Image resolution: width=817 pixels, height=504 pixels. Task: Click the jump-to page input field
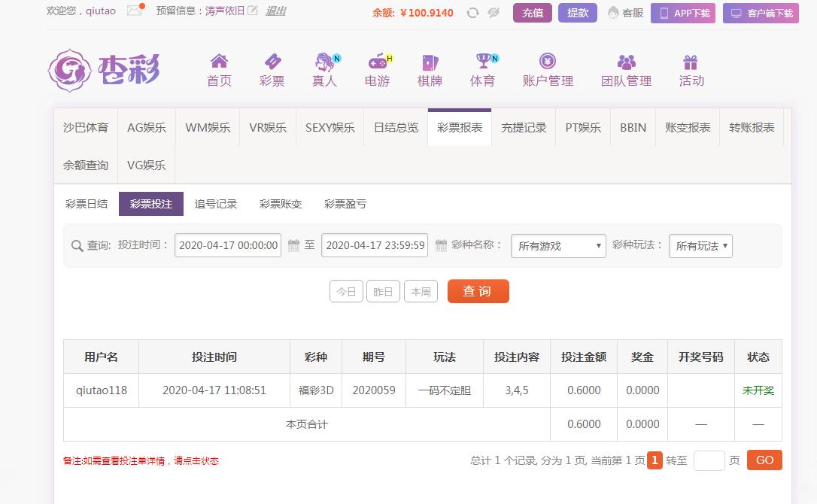pos(709,460)
